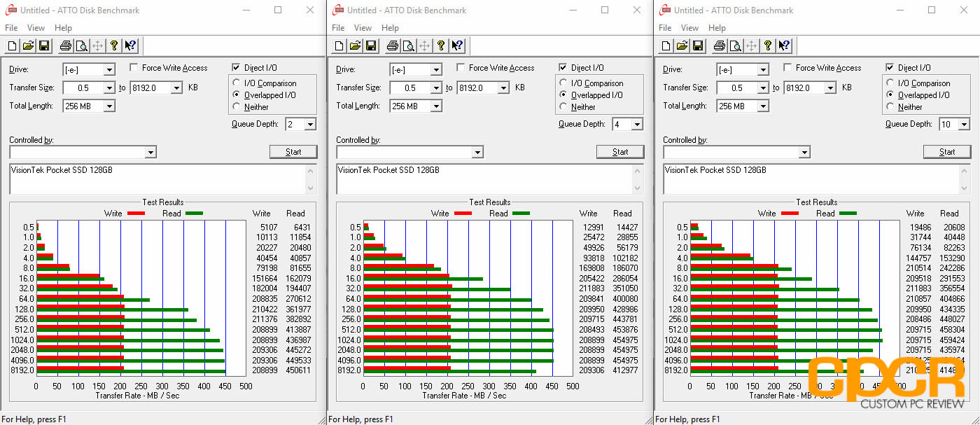The image size is (980, 425).
Task: Open the View menu in the left window
Action: [x=36, y=28]
